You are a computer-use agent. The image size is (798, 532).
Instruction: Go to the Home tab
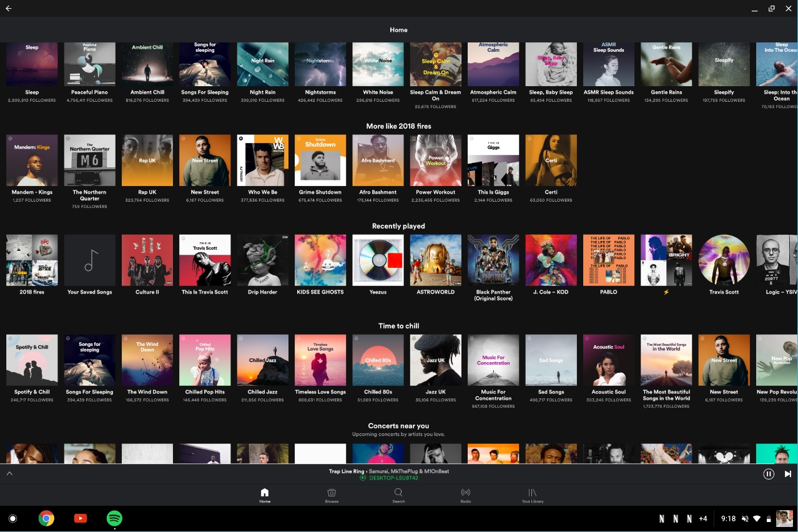point(265,496)
